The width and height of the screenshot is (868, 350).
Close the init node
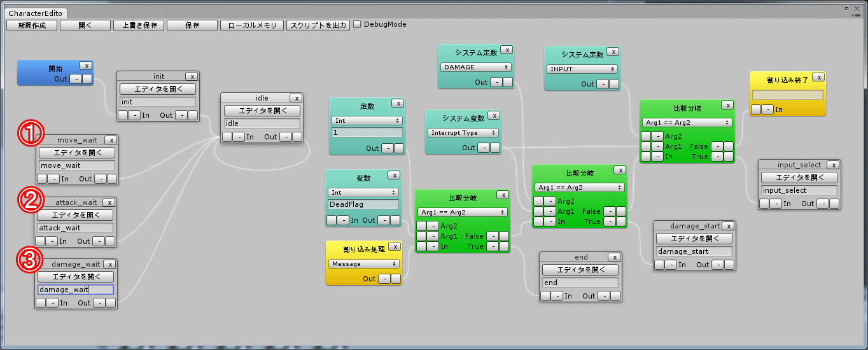tap(192, 76)
